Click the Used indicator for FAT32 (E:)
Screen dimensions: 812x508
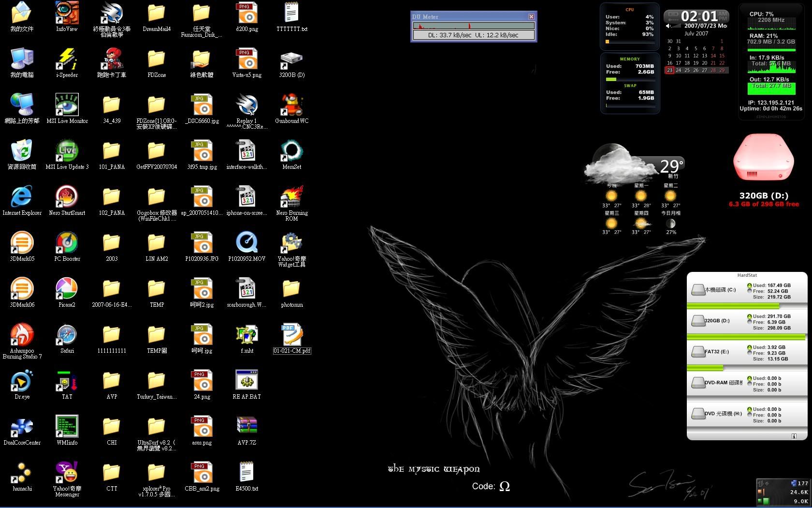click(749, 347)
